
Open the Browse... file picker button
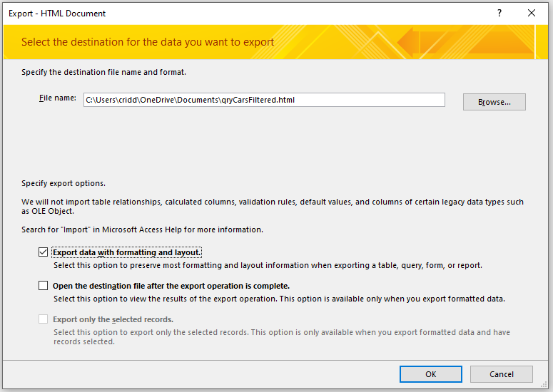(x=494, y=102)
